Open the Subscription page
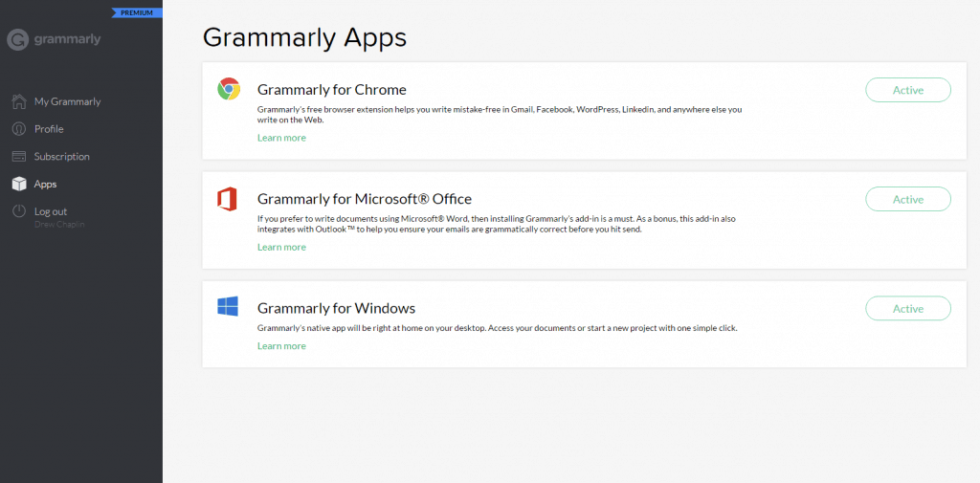This screenshot has width=980, height=483. coord(62,156)
